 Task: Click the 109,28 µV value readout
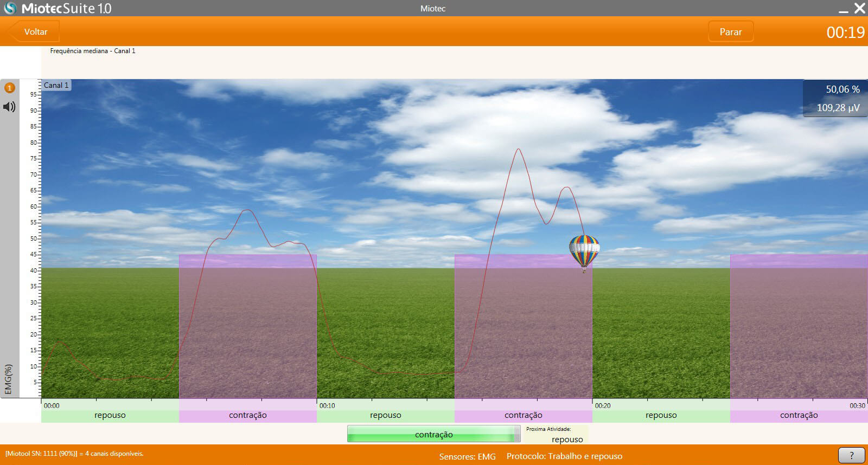[838, 108]
